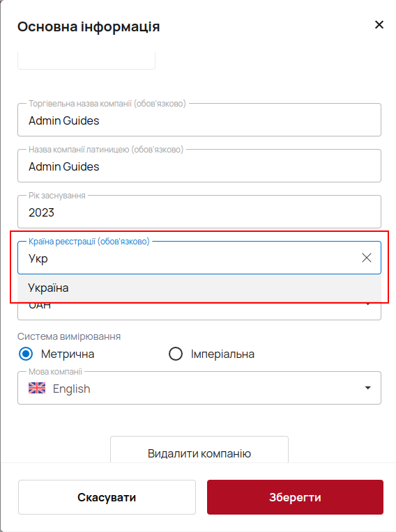Click the partially visible input at top
The width and height of the screenshot is (396, 532).
[86, 61]
